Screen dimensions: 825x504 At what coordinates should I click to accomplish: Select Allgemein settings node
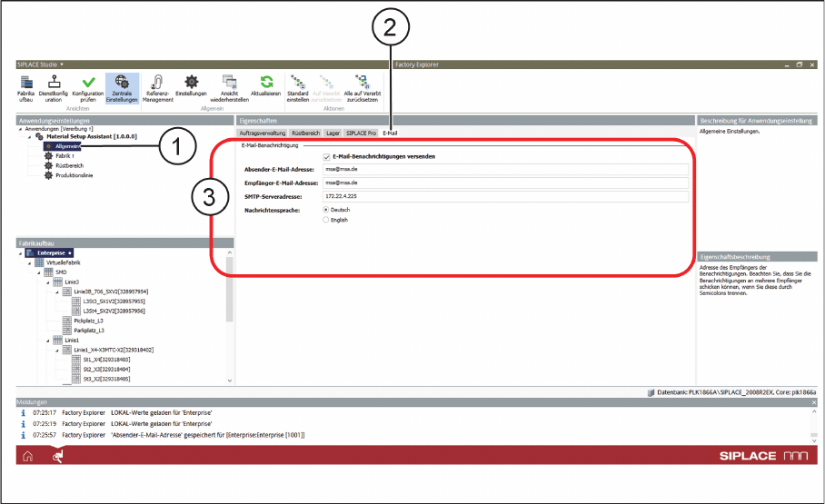67,146
